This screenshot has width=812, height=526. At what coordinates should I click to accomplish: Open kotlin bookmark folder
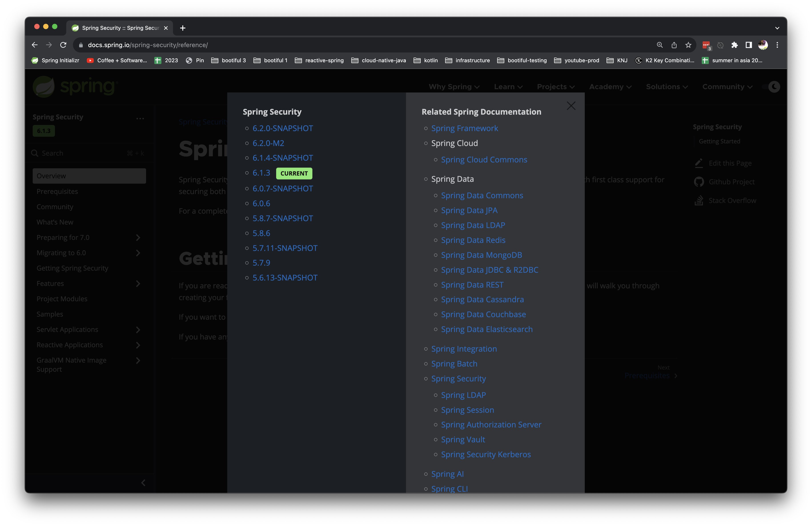(426, 60)
